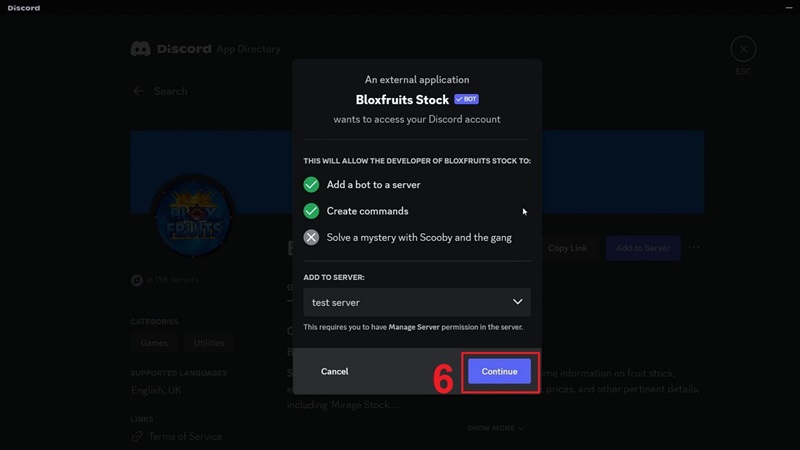Click the back arrow next to Search
The width and height of the screenshot is (800, 450).
(138, 91)
